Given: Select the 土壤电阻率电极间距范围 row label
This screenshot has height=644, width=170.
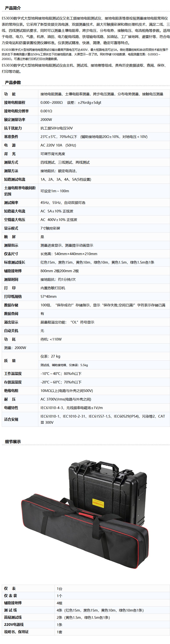Looking at the screenshot, I should coord(20,191).
